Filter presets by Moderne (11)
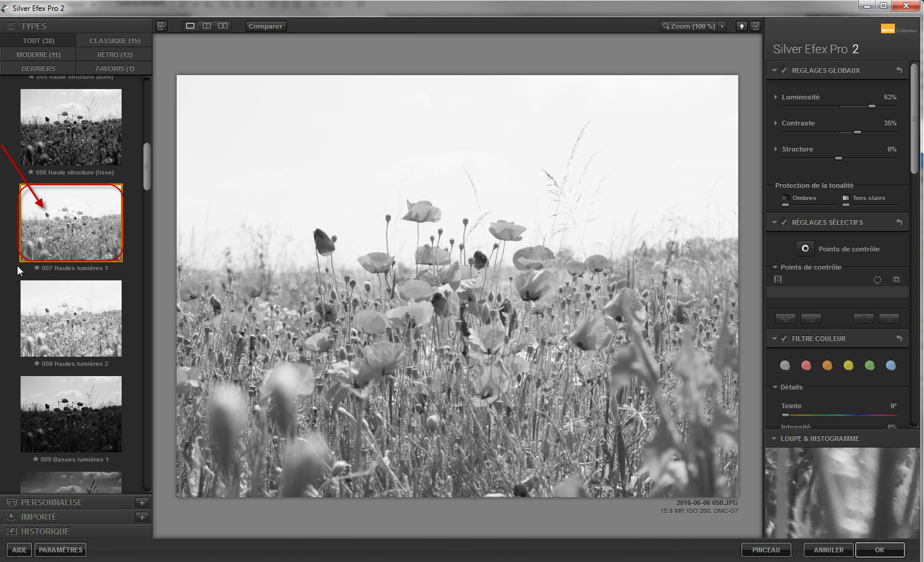 (x=38, y=55)
